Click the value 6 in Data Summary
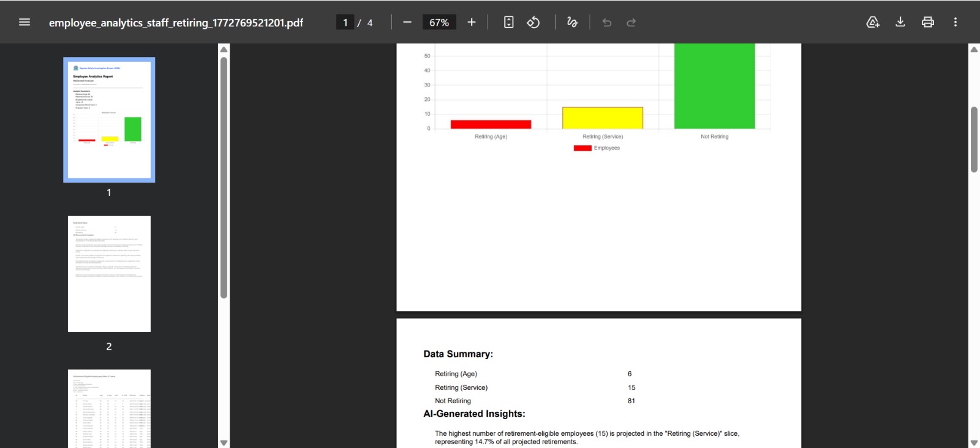 point(630,374)
